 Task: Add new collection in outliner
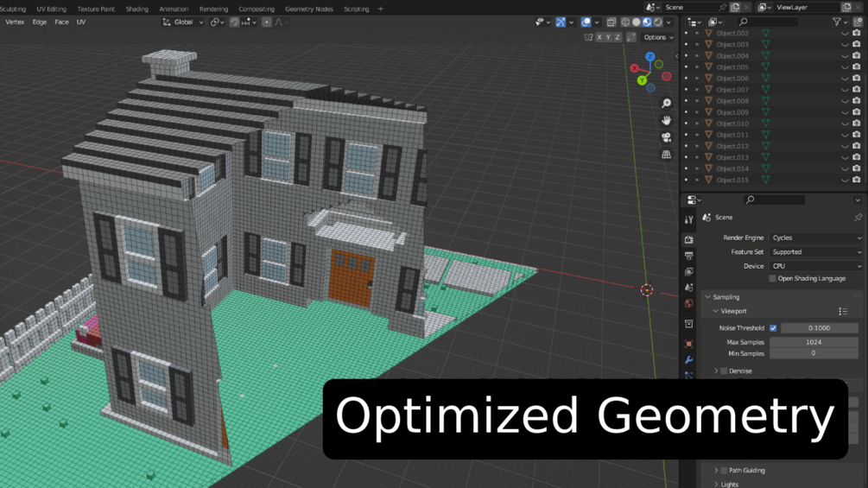(x=858, y=22)
